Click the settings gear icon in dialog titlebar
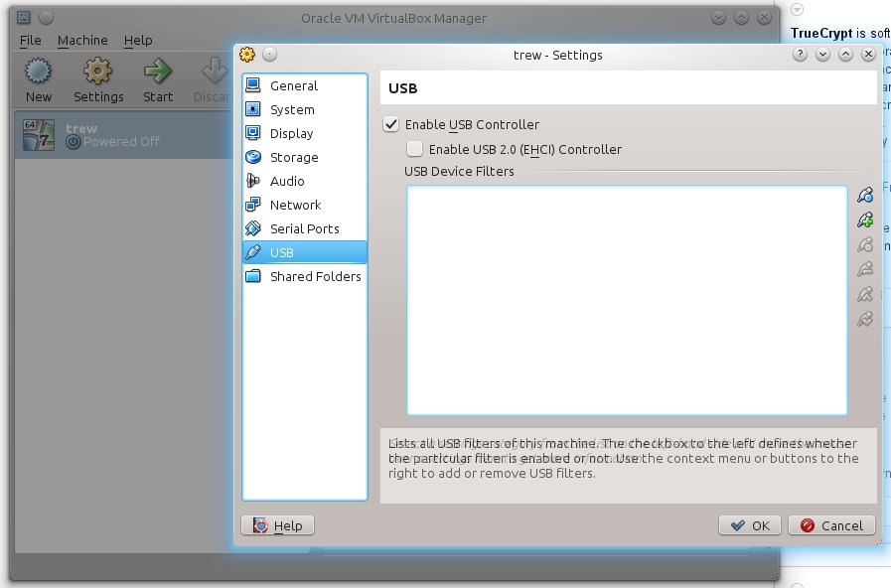 coord(247,55)
